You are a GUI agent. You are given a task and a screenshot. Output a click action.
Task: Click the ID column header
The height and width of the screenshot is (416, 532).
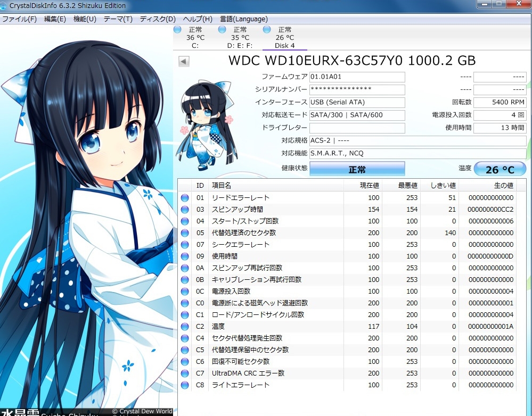point(200,186)
